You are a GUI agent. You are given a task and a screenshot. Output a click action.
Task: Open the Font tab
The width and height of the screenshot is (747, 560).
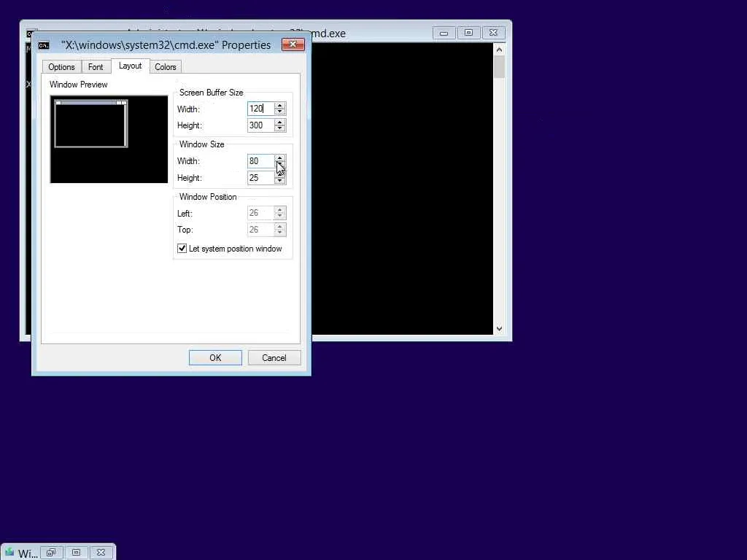96,67
